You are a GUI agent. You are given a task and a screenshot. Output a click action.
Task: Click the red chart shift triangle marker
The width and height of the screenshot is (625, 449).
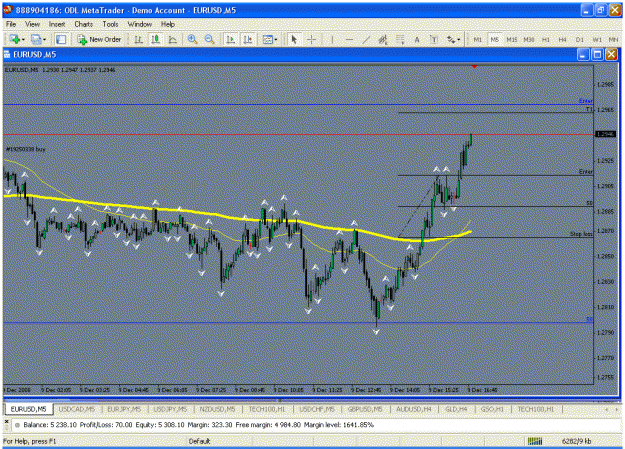point(474,67)
